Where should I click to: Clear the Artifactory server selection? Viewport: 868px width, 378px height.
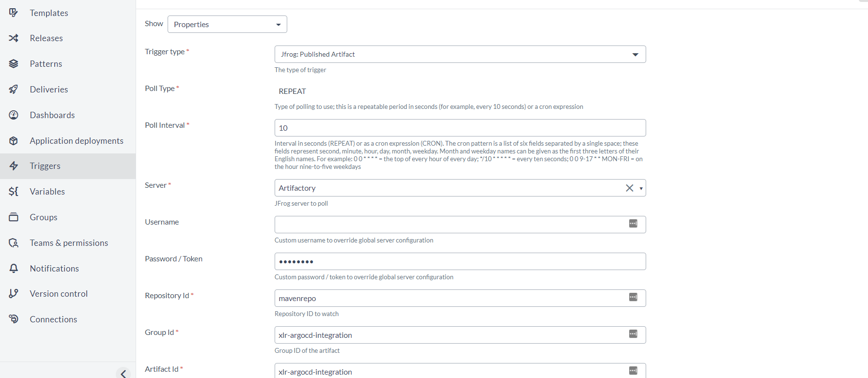point(629,188)
